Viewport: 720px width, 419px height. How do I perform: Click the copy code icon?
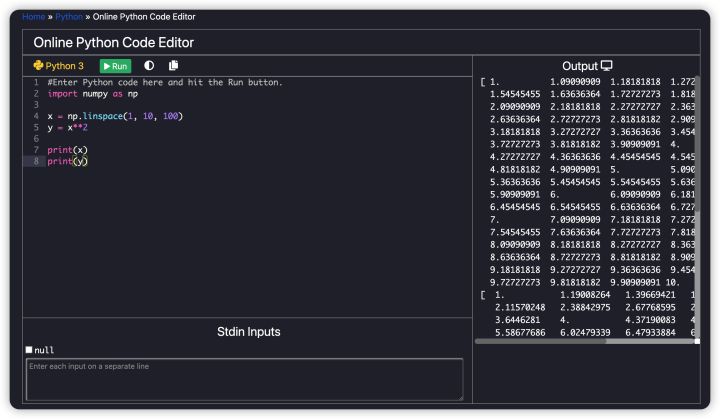pos(173,66)
